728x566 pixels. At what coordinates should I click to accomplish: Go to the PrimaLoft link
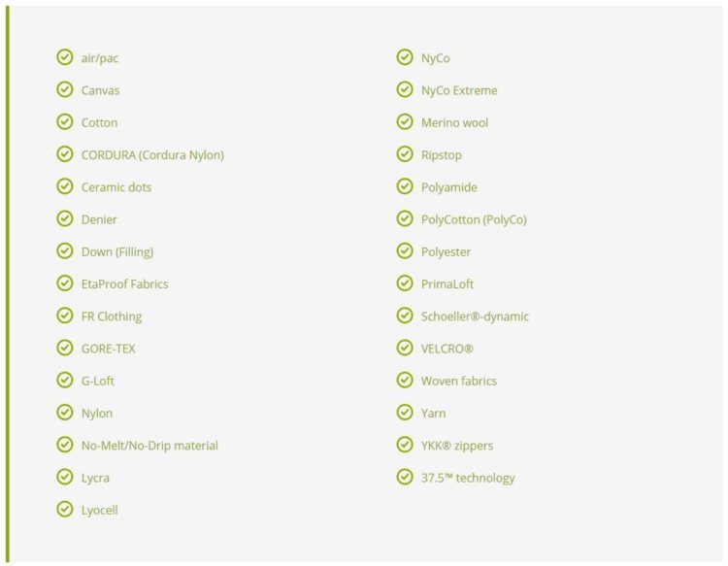(x=447, y=283)
